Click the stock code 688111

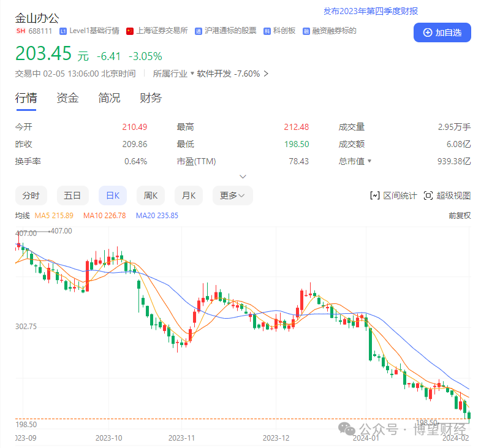click(40, 31)
